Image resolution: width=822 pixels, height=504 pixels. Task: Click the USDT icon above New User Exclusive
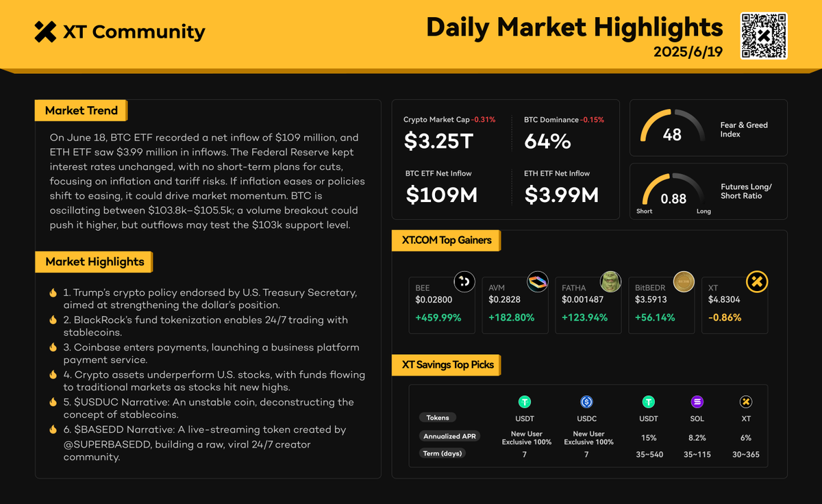pyautogui.click(x=525, y=402)
